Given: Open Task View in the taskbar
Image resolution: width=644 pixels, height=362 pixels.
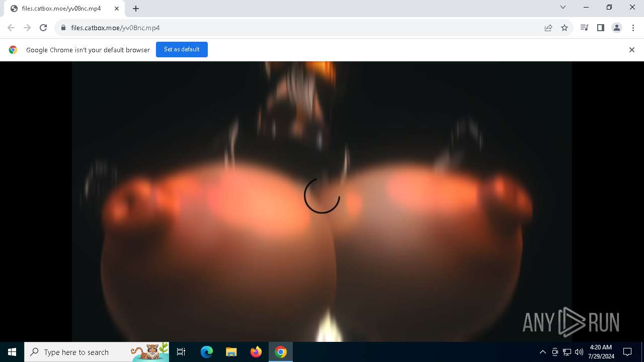Looking at the screenshot, I should (x=181, y=352).
